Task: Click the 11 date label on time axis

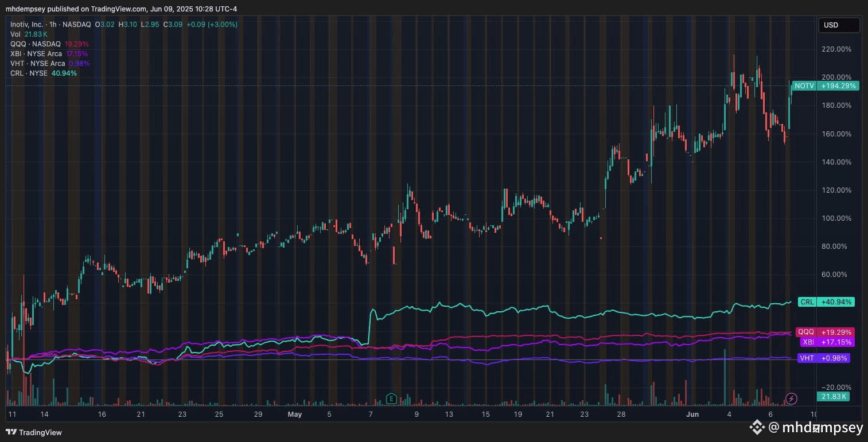Action: click(x=13, y=414)
